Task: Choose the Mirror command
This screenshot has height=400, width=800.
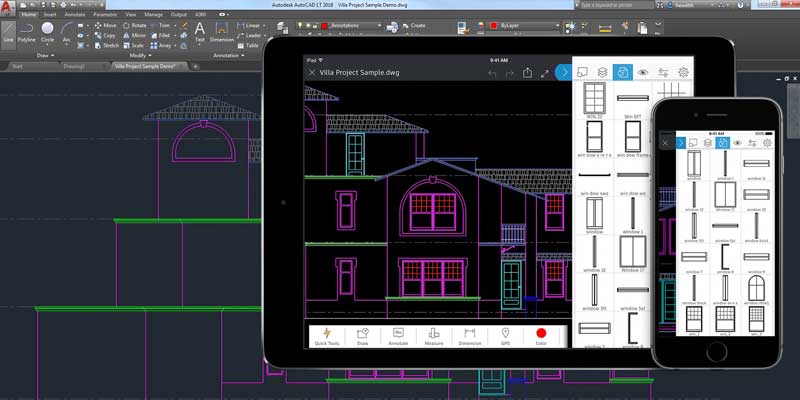Action: pyautogui.click(x=135, y=35)
